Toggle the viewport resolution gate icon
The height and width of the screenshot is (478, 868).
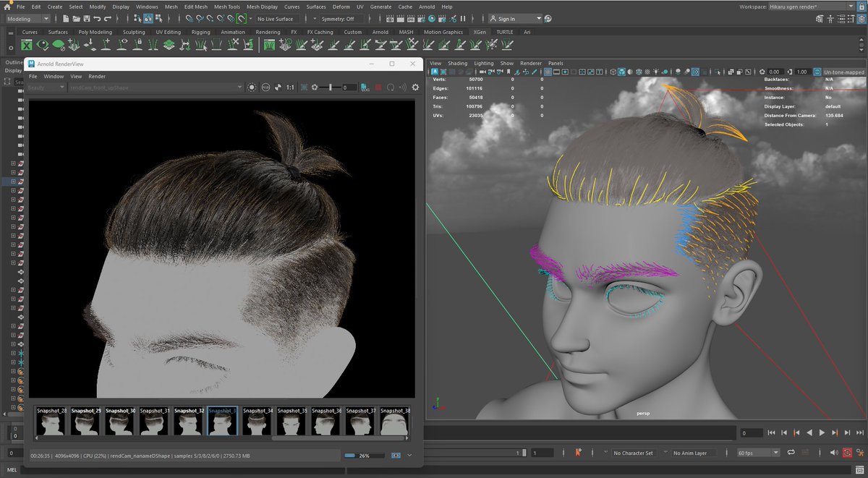point(565,72)
